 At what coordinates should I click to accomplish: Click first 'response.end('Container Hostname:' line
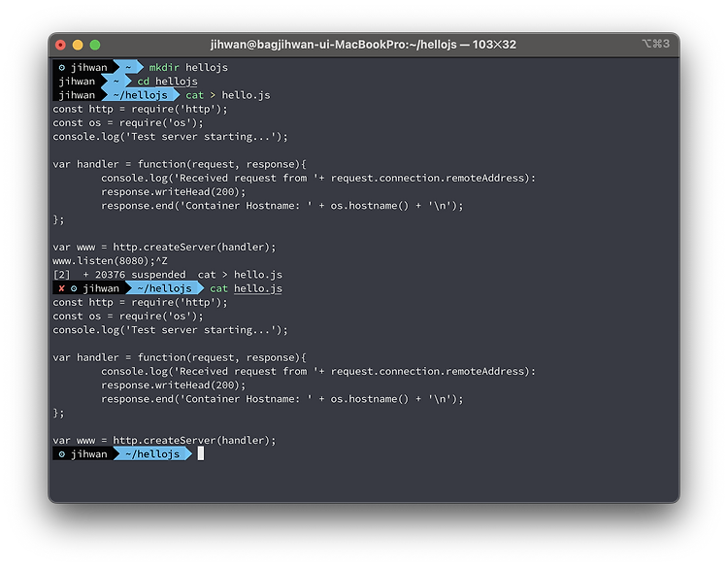click(281, 206)
